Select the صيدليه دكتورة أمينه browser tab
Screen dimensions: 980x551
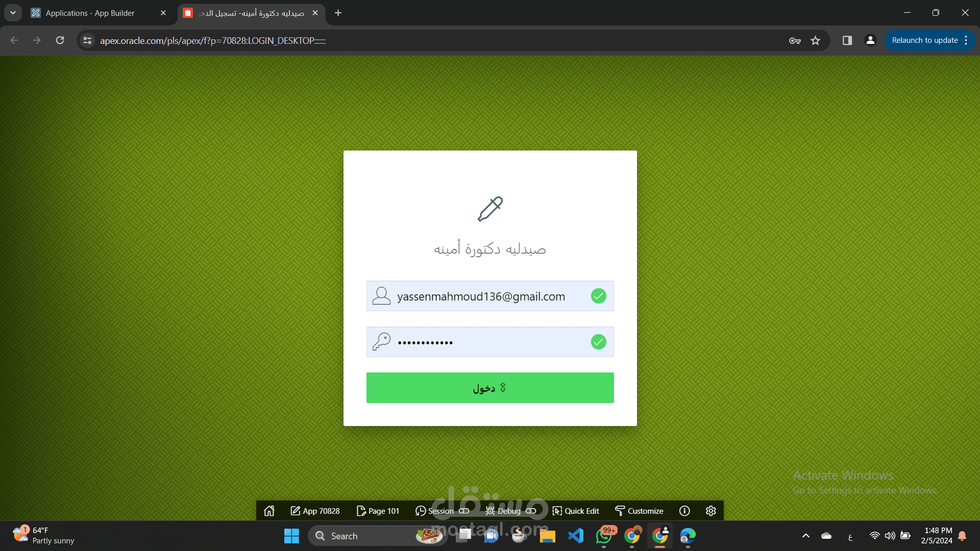(251, 13)
